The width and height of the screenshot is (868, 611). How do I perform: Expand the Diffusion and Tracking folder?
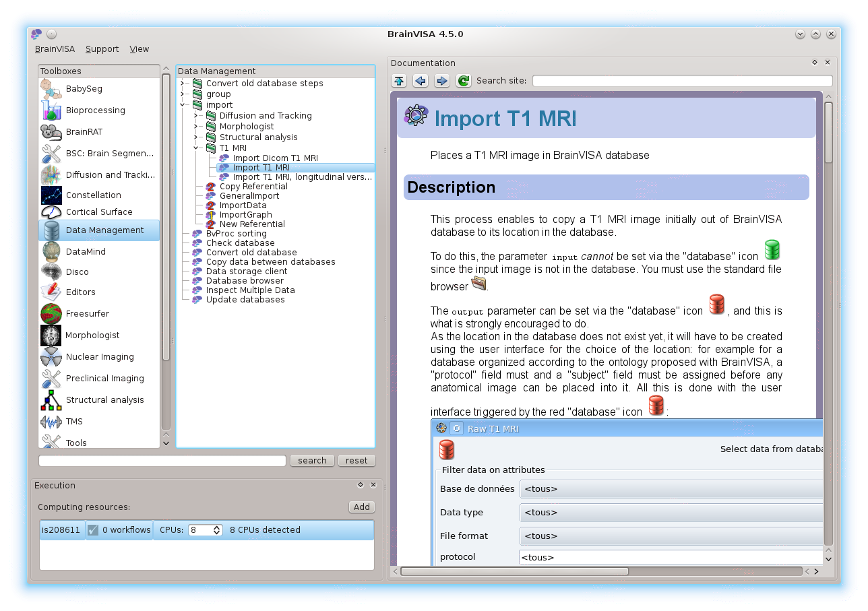pyautogui.click(x=195, y=116)
